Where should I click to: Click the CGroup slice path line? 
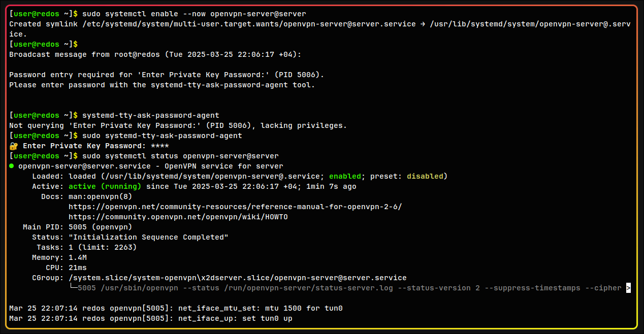pyautogui.click(x=237, y=278)
